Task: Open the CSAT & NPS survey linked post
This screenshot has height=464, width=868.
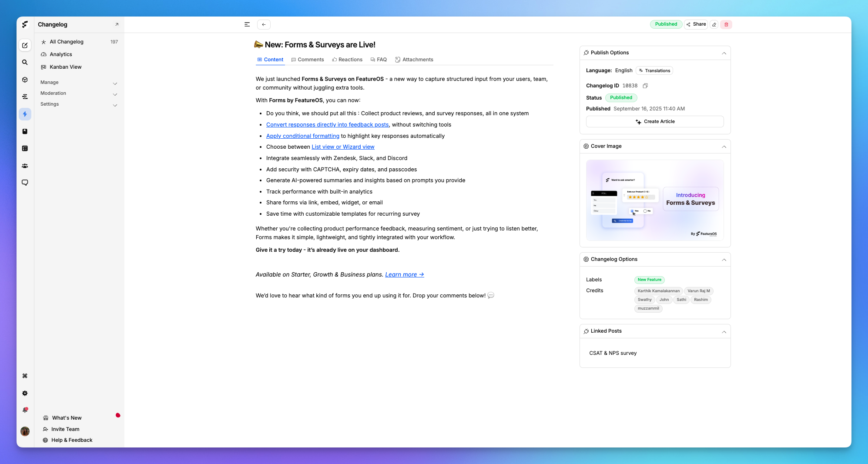Action: click(613, 353)
